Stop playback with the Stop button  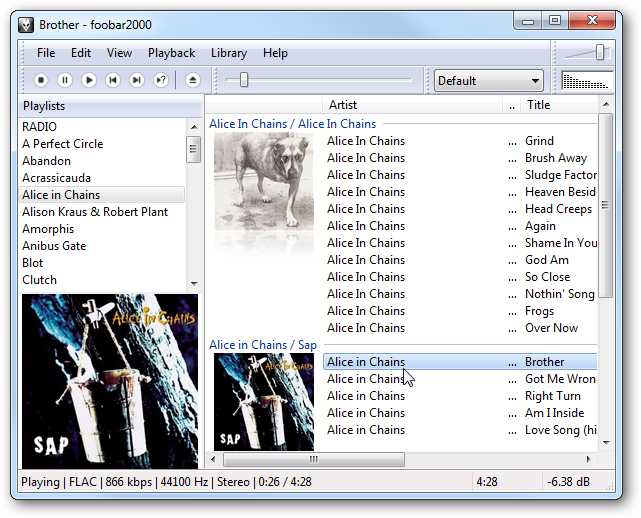tap(41, 80)
